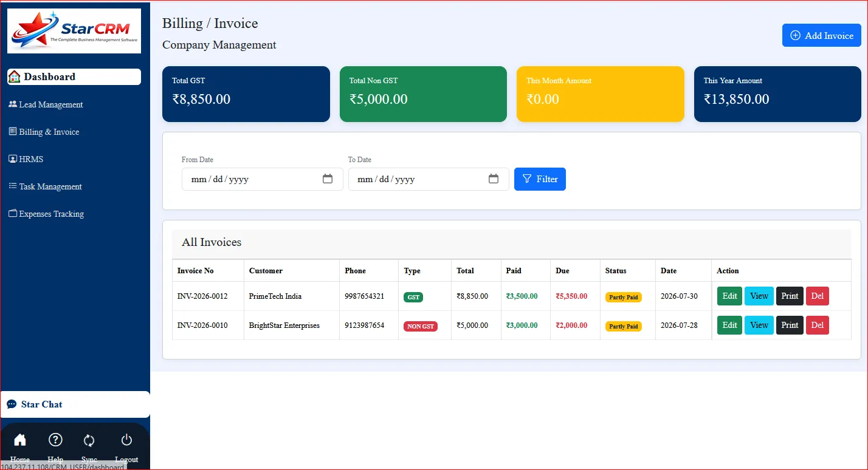Click the Home icon in bottom bar

click(x=20, y=440)
